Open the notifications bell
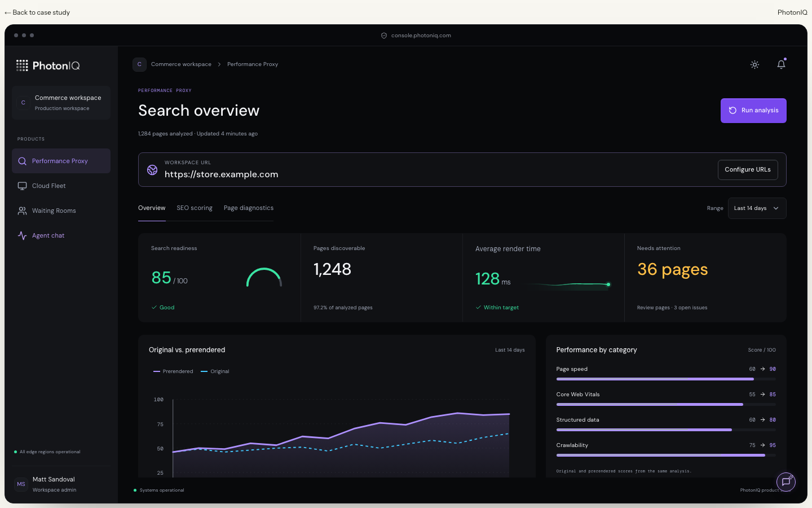Viewport: 812px width, 508px height. click(x=781, y=64)
